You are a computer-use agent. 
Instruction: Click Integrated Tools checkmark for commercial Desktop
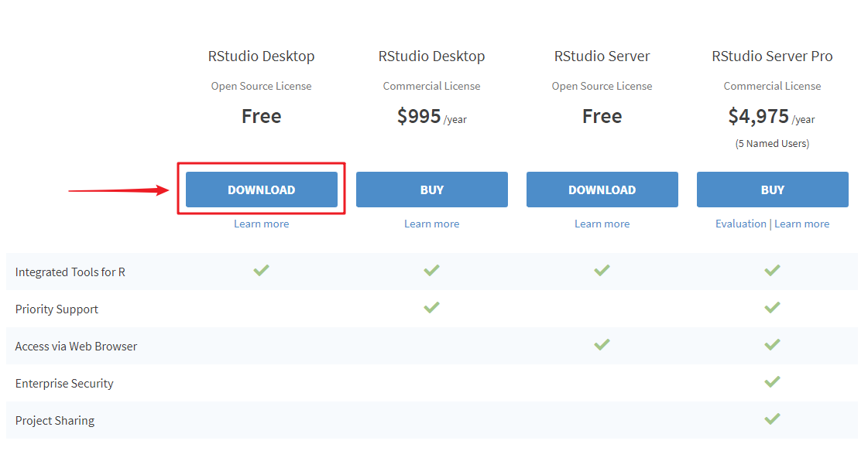[432, 270]
